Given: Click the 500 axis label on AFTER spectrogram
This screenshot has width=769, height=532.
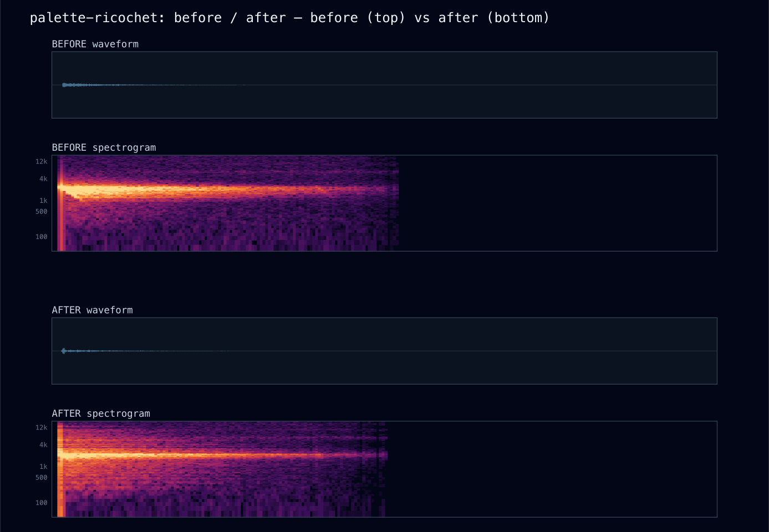Looking at the screenshot, I should (x=42, y=477).
